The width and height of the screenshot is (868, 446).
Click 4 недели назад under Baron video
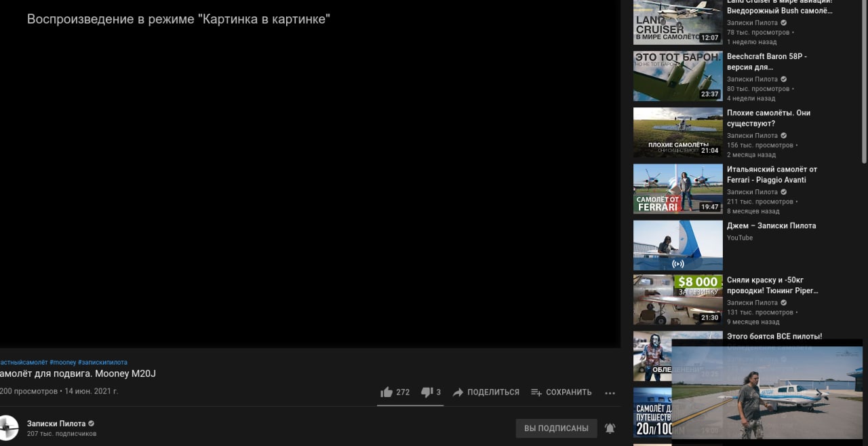click(751, 98)
